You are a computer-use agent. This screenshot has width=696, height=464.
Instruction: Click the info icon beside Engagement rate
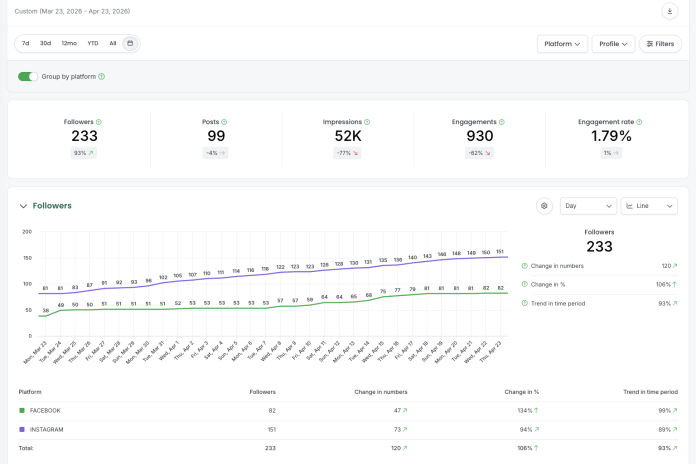click(639, 122)
